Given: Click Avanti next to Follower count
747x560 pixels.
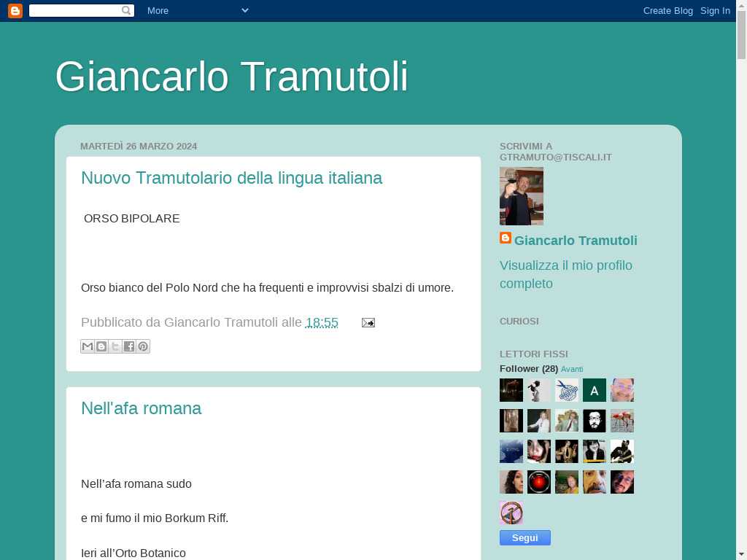Looking at the screenshot, I should pyautogui.click(x=572, y=369).
